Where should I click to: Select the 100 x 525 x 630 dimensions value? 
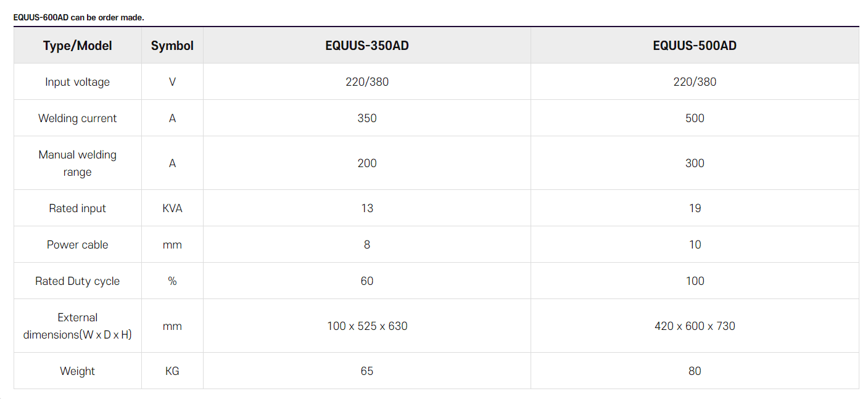pos(367,326)
